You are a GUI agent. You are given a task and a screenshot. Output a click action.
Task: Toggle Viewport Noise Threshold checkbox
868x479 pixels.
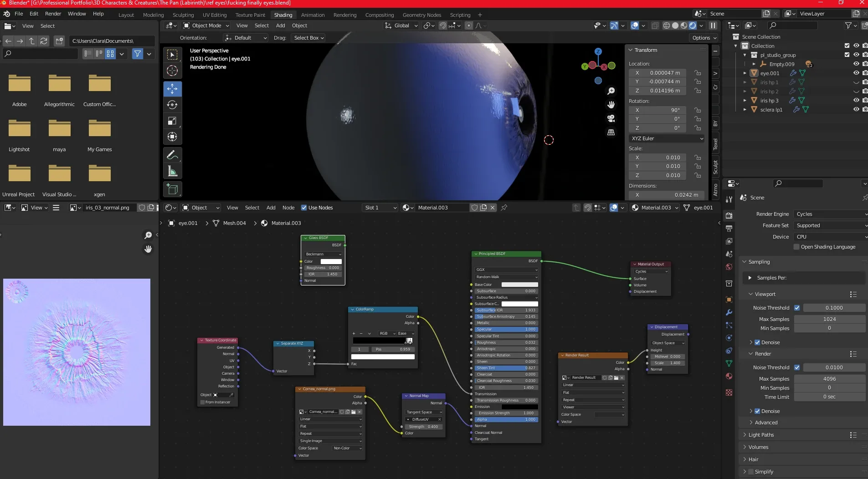pos(797,308)
